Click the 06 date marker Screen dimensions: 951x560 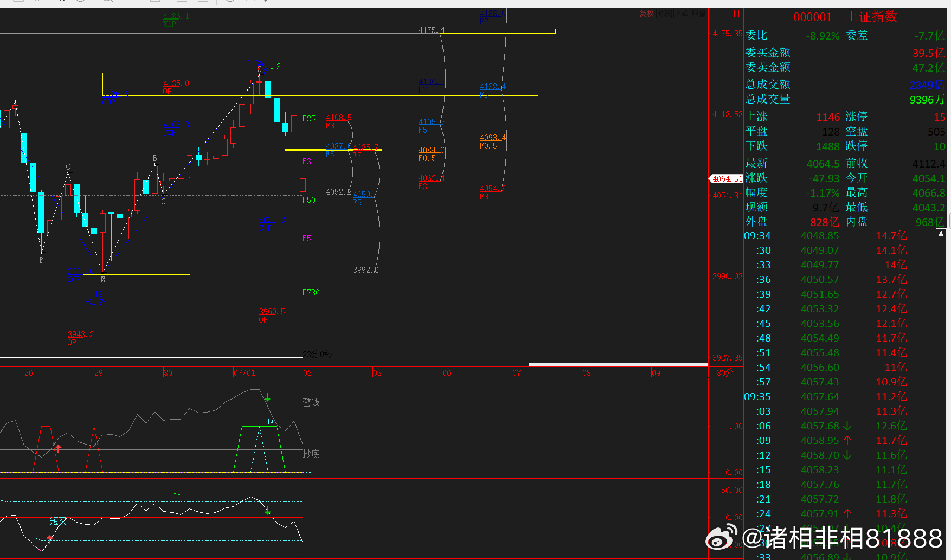446,373
